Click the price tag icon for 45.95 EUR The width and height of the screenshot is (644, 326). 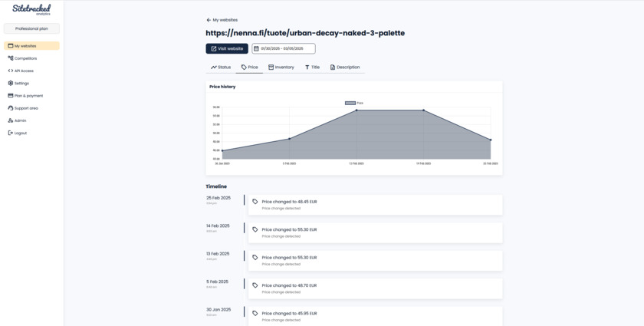[255, 313]
